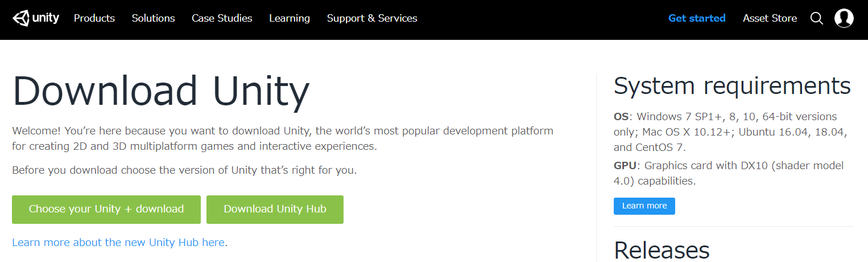Click 'Before you download choose the version' text

(x=184, y=170)
